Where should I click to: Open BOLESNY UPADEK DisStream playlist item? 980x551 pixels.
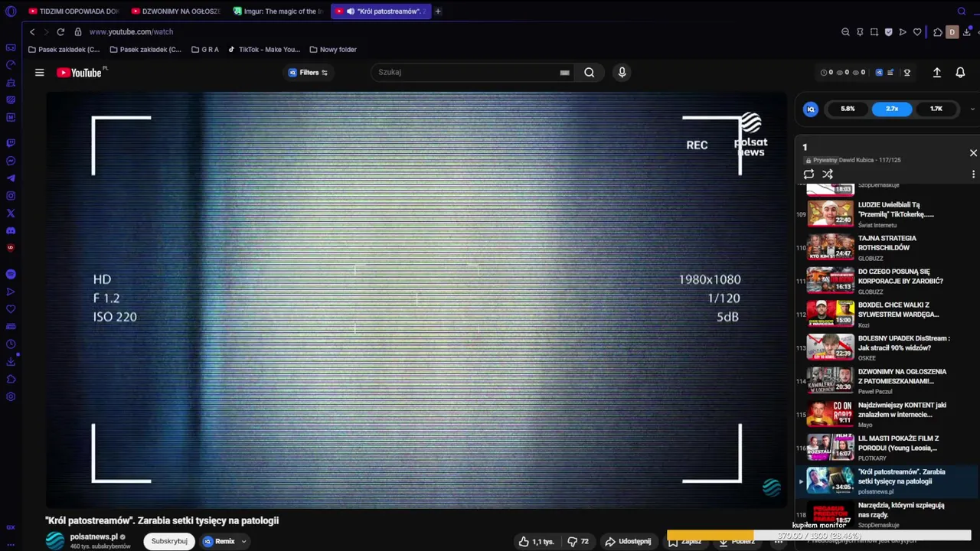coord(887,347)
